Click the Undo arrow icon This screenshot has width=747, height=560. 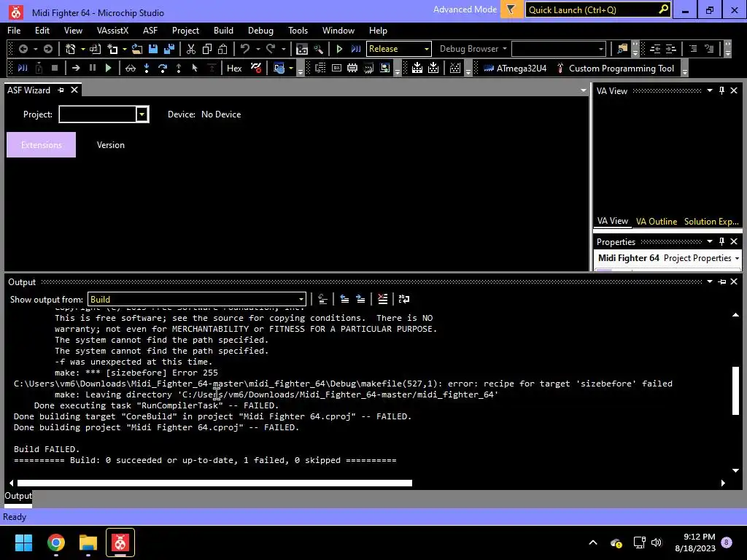click(x=245, y=49)
